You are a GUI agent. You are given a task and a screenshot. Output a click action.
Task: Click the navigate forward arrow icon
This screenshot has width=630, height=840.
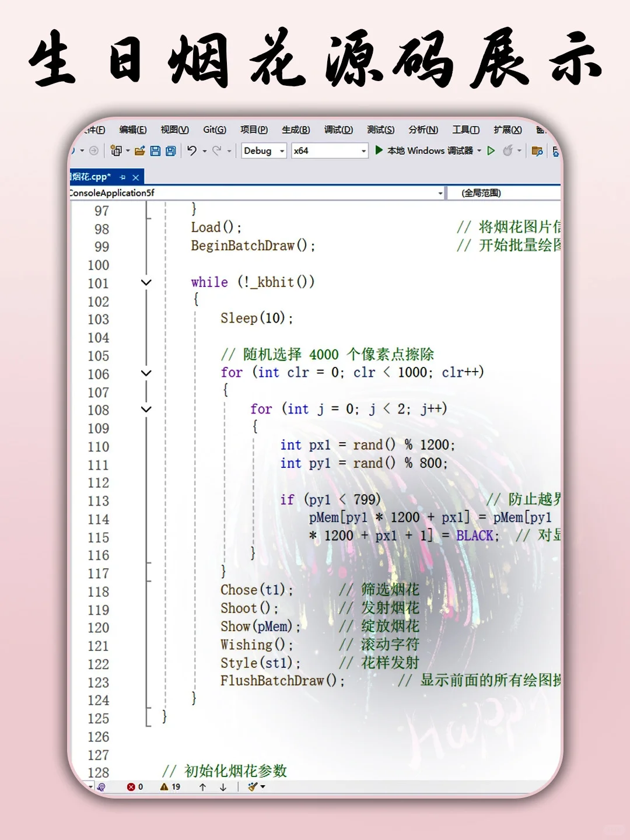point(93,150)
